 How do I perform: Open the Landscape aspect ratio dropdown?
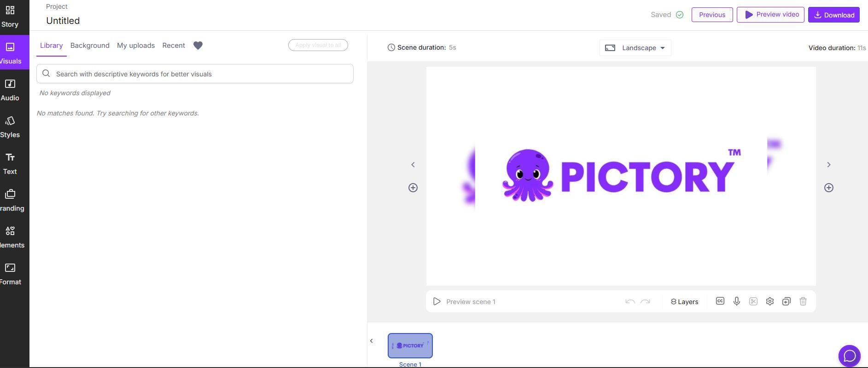pos(635,48)
